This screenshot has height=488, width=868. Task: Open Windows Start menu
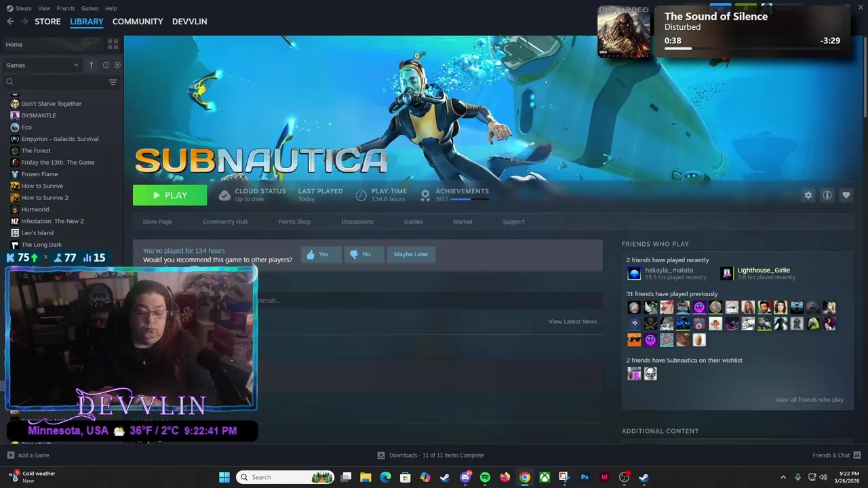(x=224, y=477)
